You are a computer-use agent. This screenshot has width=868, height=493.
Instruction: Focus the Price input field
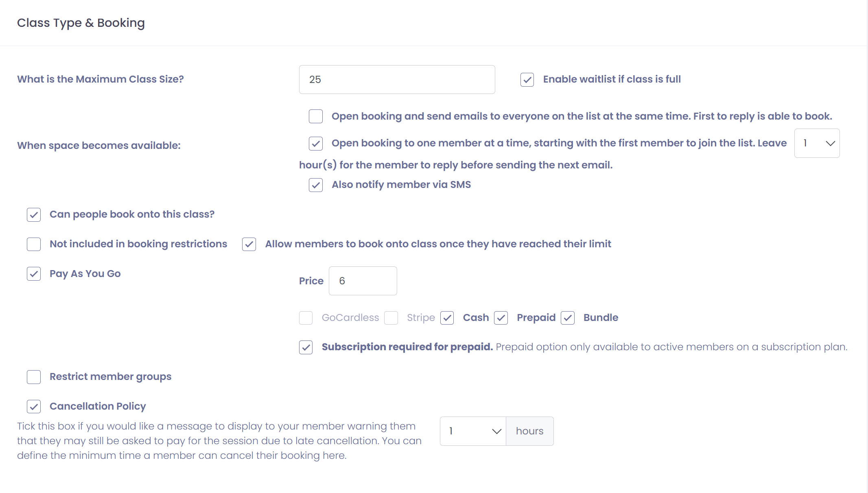pyautogui.click(x=363, y=281)
